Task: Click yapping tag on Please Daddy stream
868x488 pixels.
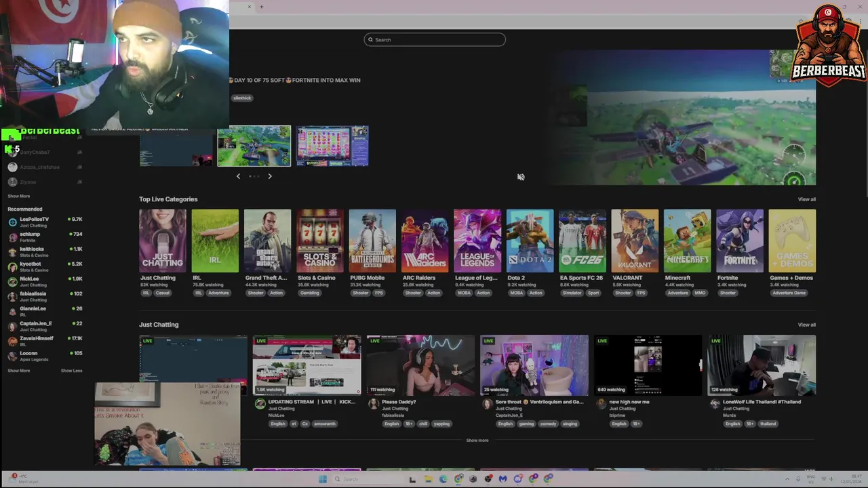Action: 441,424
